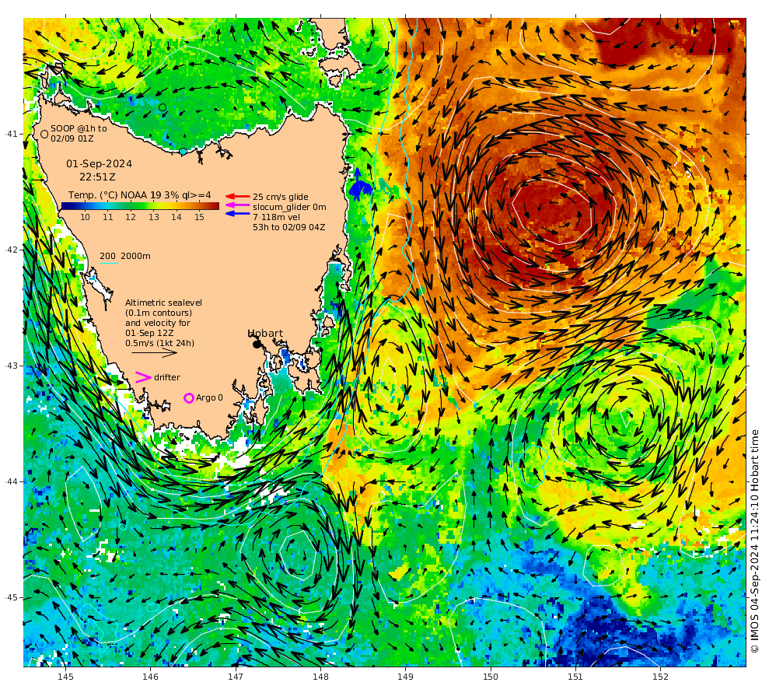
Task: Click the '10' tick on the temperature scale
Action: (x=85, y=217)
